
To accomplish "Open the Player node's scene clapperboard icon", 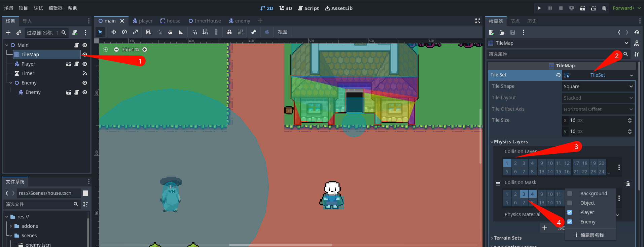I will click(69, 64).
